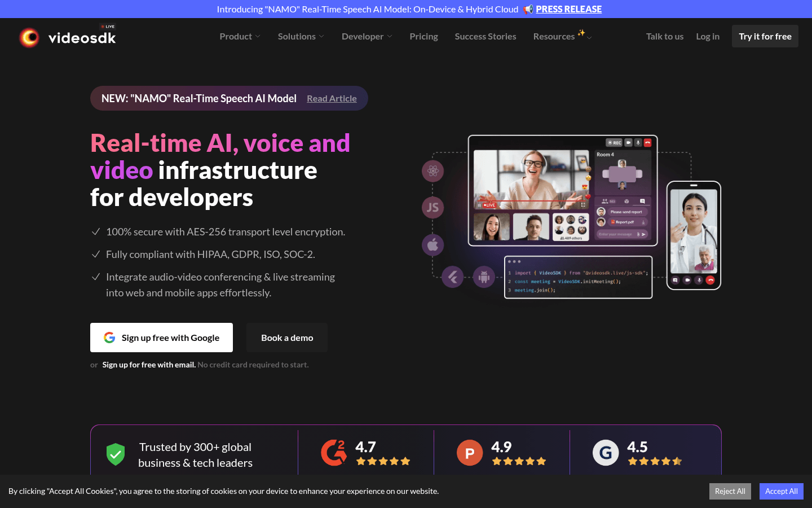Reject all cookies
Image resolution: width=812 pixels, height=508 pixels.
pos(730,491)
